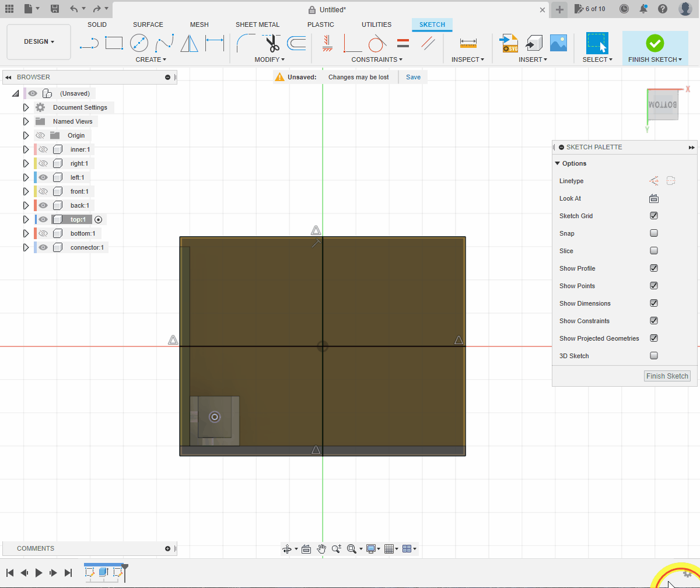700x588 pixels.
Task: Click the Look At icon in Sketch Palette
Action: click(654, 198)
